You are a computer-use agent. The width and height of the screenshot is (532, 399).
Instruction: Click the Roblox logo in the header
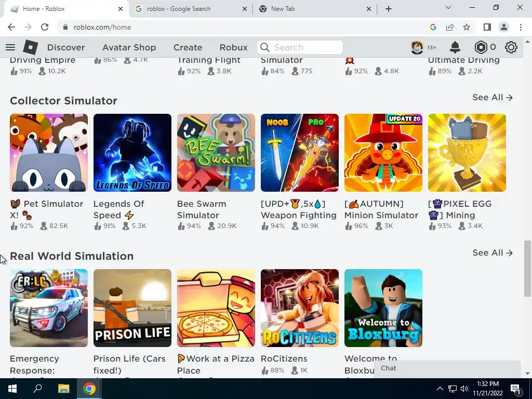[x=31, y=47]
